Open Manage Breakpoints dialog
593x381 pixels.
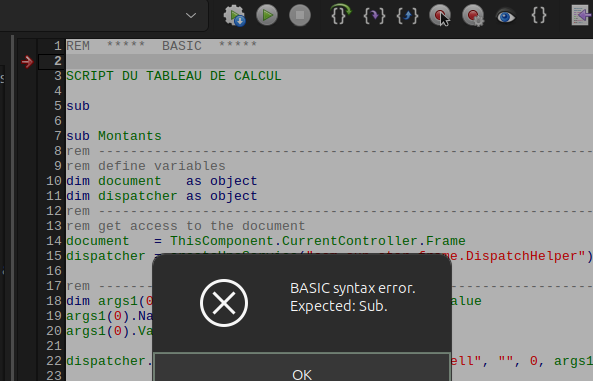click(x=473, y=16)
